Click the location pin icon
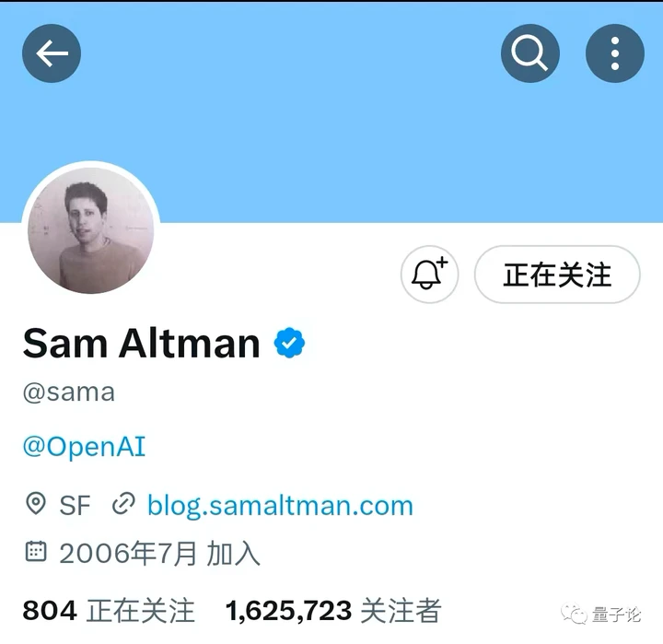 (x=36, y=504)
